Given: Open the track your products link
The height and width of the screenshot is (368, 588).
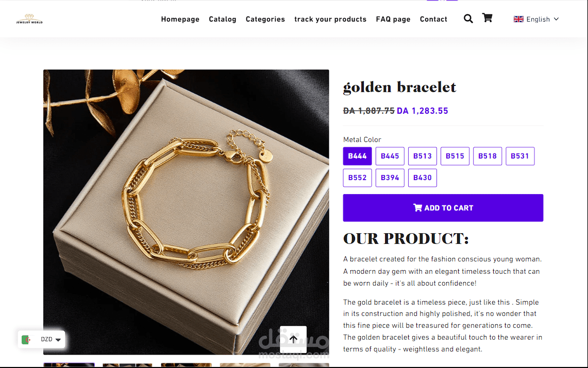Looking at the screenshot, I should point(330,19).
